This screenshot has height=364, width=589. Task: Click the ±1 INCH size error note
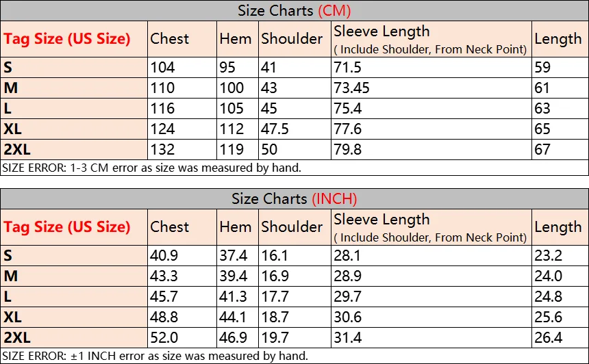point(155,355)
